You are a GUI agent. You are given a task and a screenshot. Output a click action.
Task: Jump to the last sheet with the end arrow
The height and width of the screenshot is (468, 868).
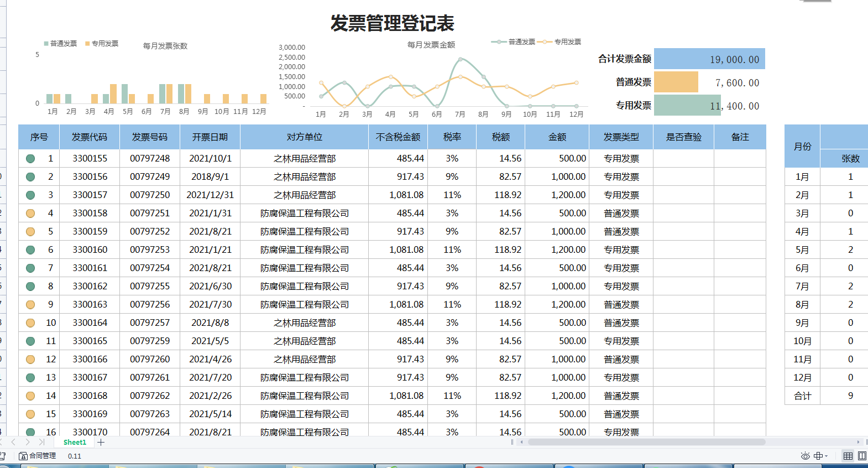[x=41, y=442]
